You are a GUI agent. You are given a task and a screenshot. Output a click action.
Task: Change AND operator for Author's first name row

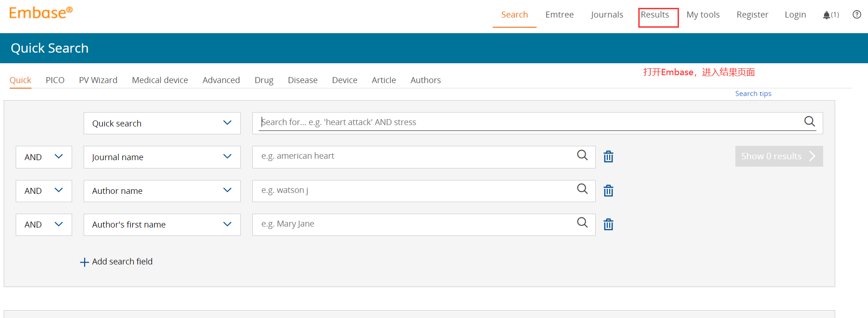pos(44,224)
